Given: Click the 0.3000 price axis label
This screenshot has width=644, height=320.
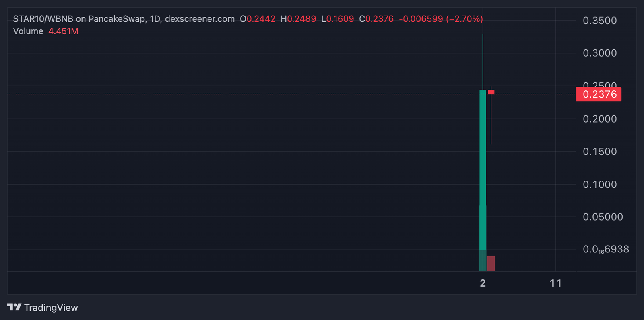Looking at the screenshot, I should click(x=600, y=53).
